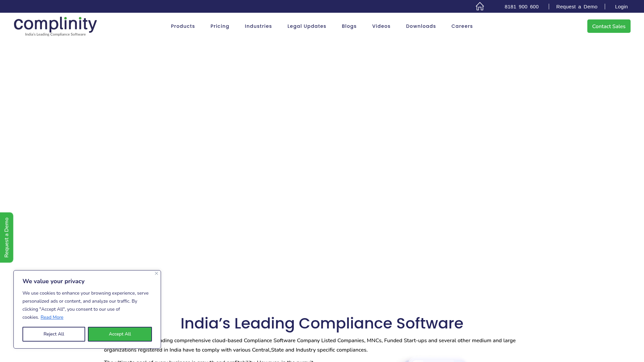
Task: Open the Industries menu
Action: click(x=258, y=26)
